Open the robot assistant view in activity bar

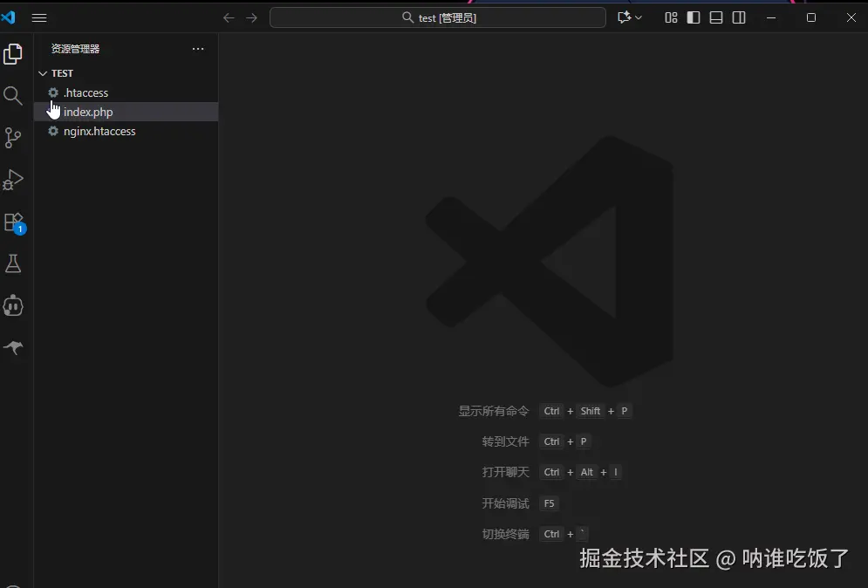pyautogui.click(x=13, y=305)
